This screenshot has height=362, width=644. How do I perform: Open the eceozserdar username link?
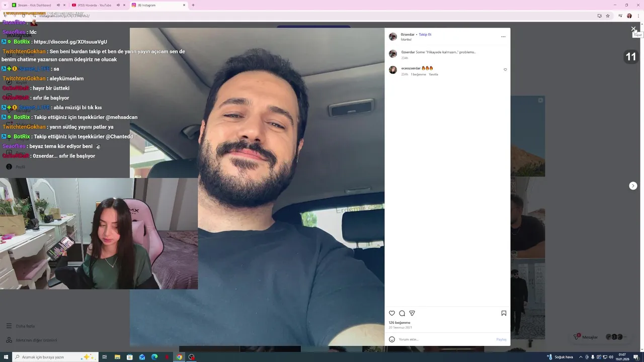click(x=411, y=68)
